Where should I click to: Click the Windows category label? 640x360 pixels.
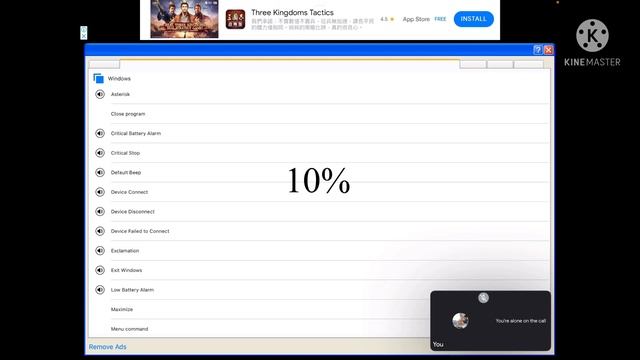119,78
